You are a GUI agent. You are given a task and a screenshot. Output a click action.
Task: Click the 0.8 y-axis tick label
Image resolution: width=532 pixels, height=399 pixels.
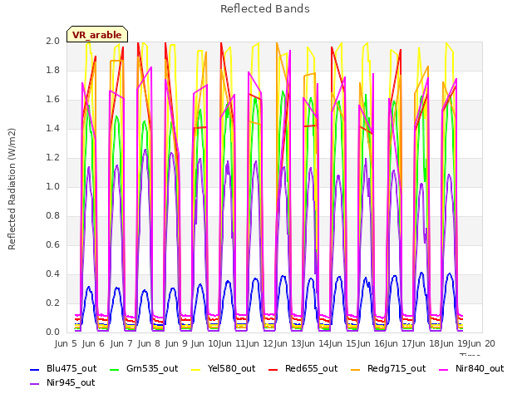[x=53, y=216]
